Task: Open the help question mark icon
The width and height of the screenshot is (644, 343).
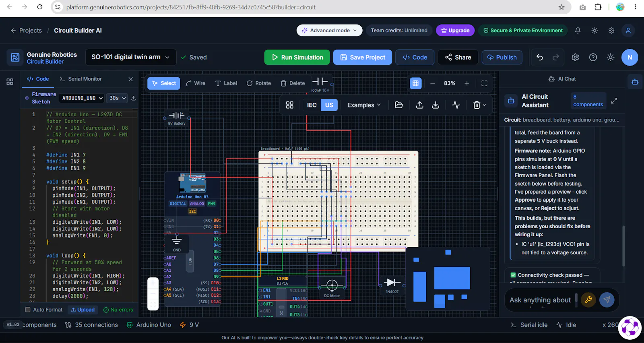Action: 593,57
